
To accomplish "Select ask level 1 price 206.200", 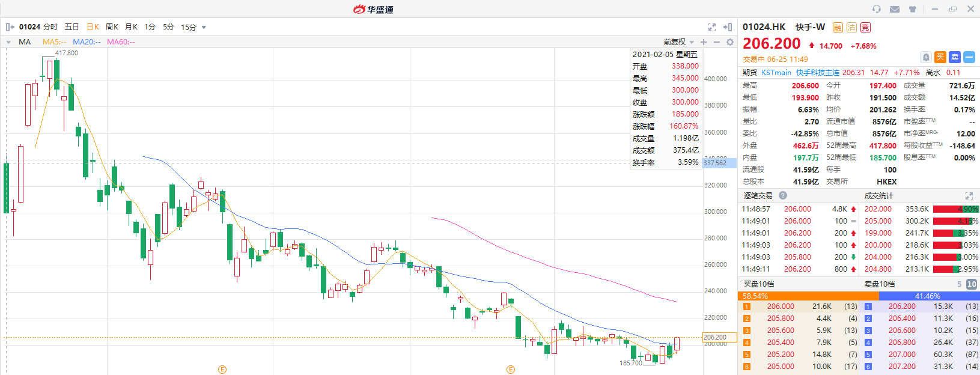I will pos(902,306).
